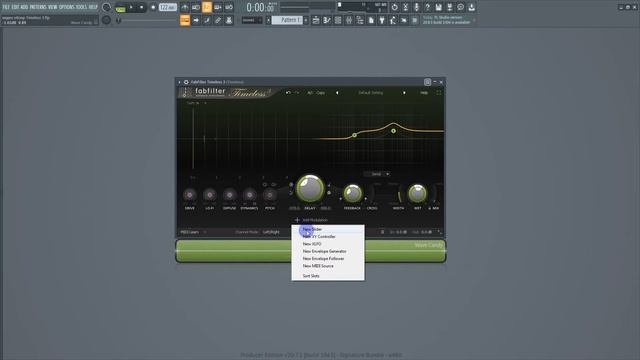Click the one-click audio recording microphone icon
The width and height of the screenshot is (640, 360).
point(416,7)
